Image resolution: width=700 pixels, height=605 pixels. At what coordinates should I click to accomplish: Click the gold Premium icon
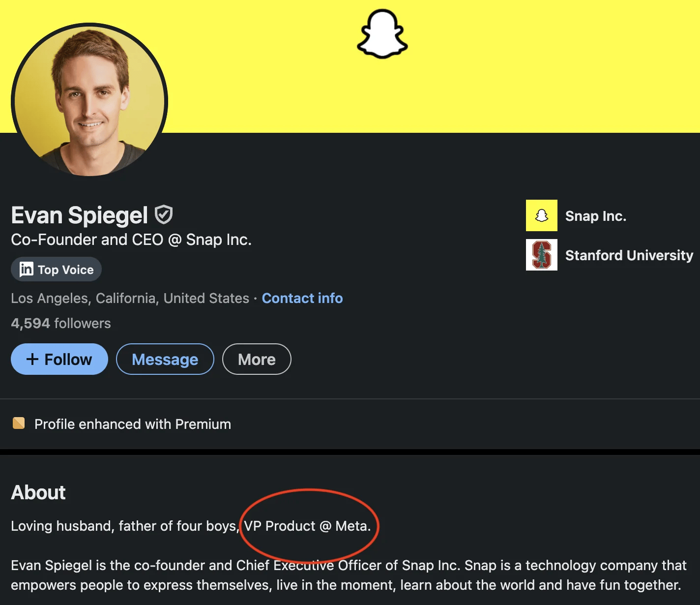[19, 423]
